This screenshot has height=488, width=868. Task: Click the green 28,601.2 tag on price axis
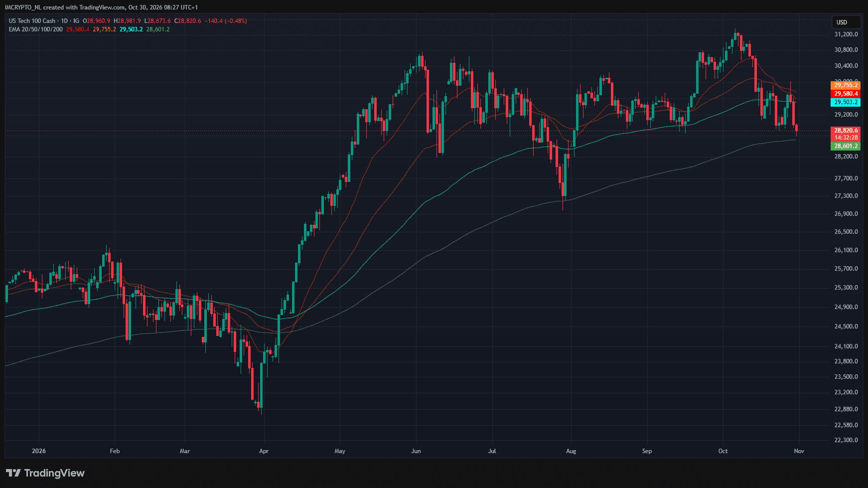846,146
